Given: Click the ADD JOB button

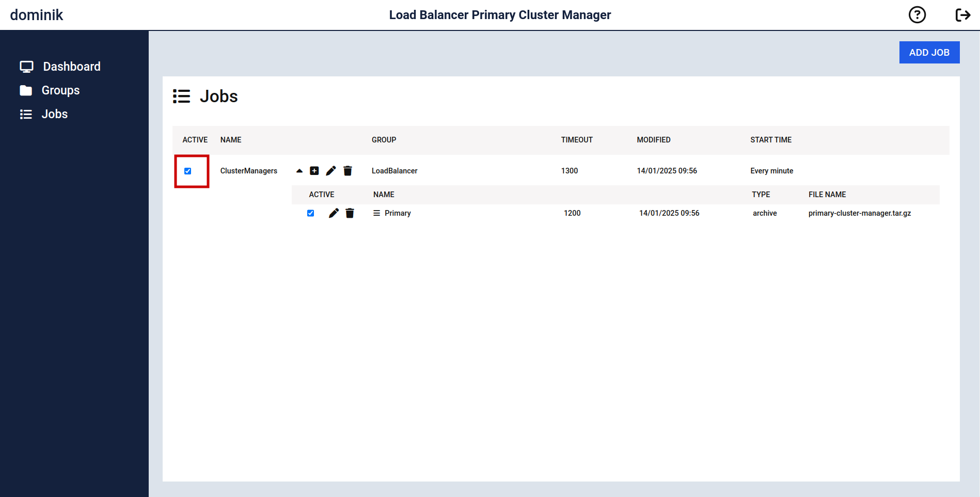Looking at the screenshot, I should point(929,53).
